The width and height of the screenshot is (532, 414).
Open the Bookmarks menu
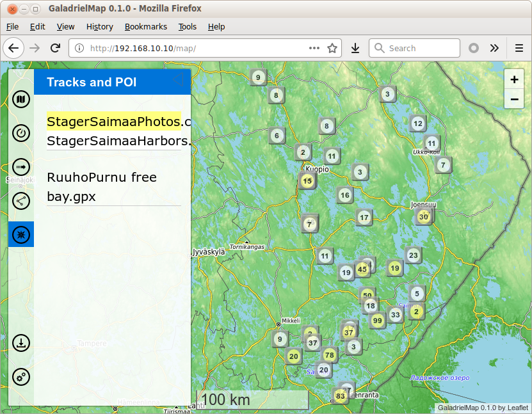pyautogui.click(x=146, y=26)
